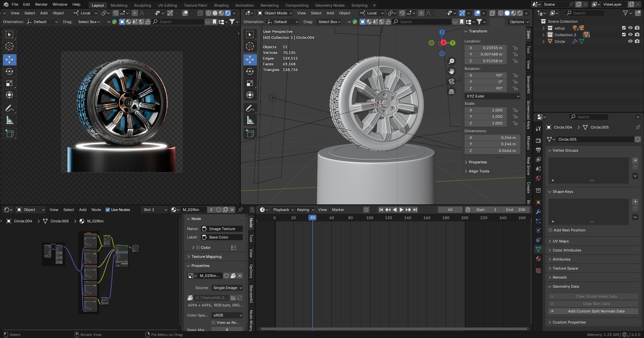
Task: Click Clear Sculpt Mask Data button
Action: (x=593, y=296)
